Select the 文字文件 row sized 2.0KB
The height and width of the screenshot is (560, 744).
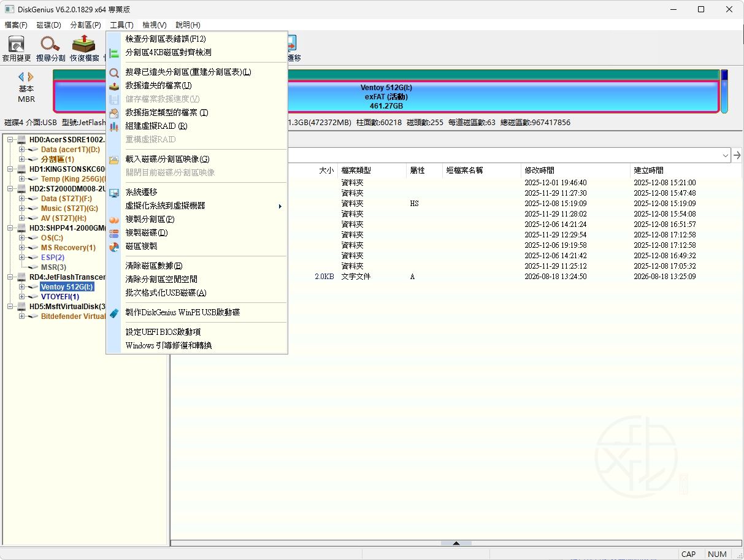pos(456,277)
